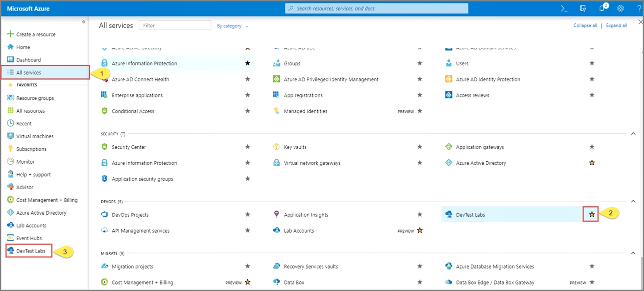Click the Home icon in the sidebar
The image size is (644, 291).
pyautogui.click(x=10, y=47)
